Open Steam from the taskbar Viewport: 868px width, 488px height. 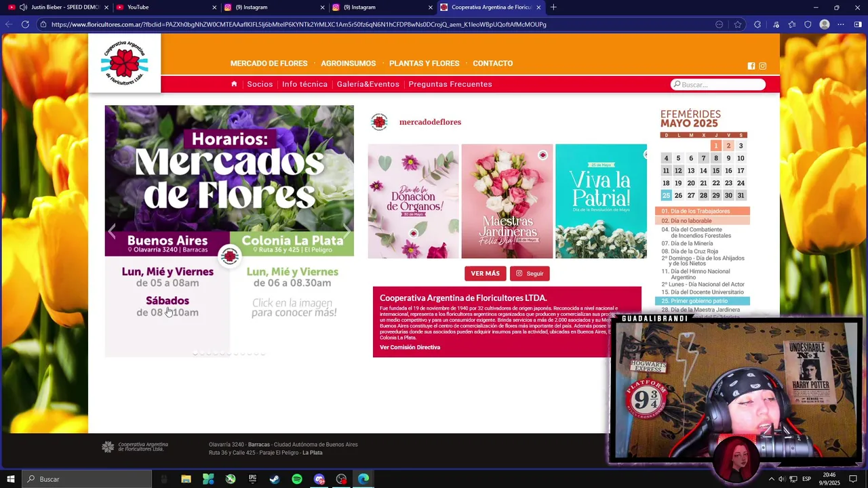pos(275,479)
